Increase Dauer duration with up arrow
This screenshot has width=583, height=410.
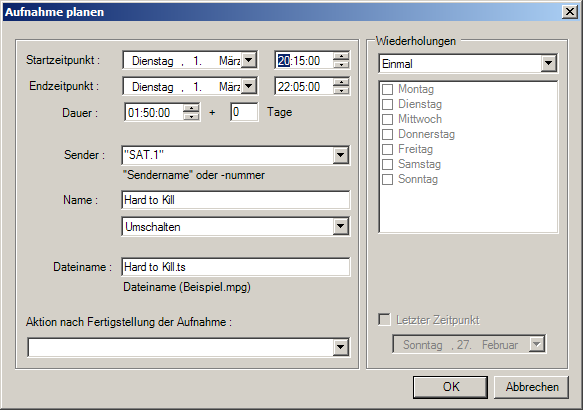(191, 109)
